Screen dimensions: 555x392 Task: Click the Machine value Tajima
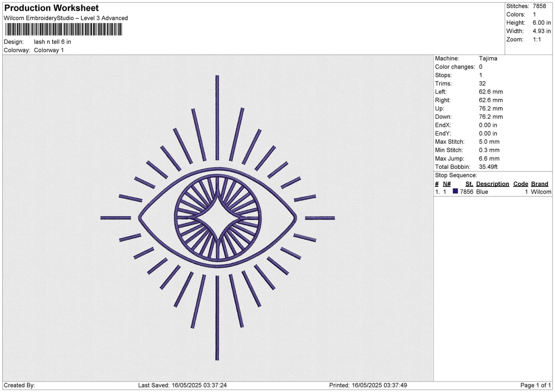(x=488, y=58)
